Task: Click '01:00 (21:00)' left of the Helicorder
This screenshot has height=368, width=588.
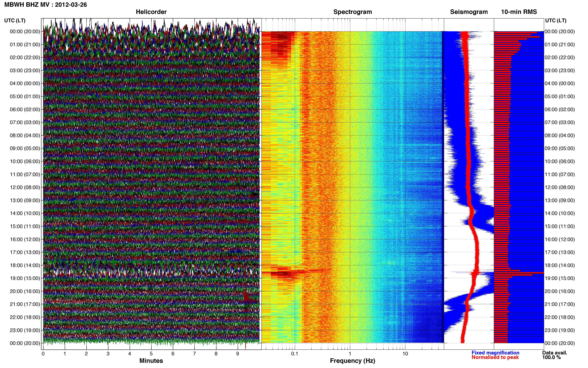Action: click(25, 45)
